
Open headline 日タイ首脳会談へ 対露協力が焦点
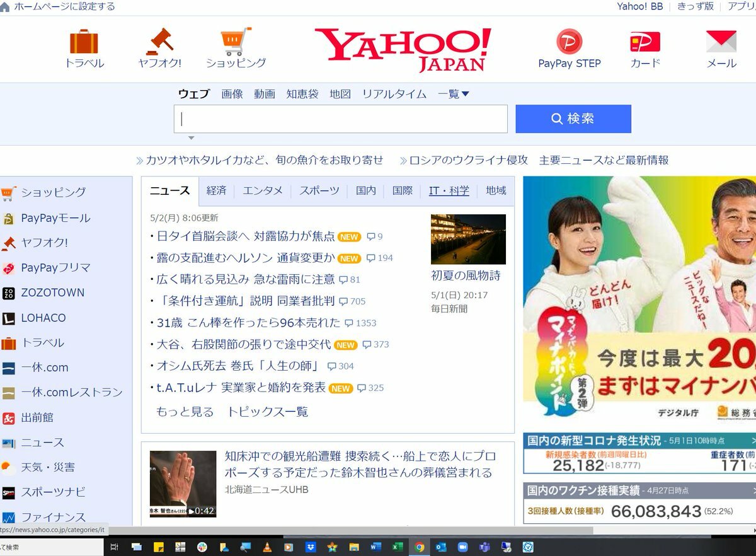click(246, 236)
